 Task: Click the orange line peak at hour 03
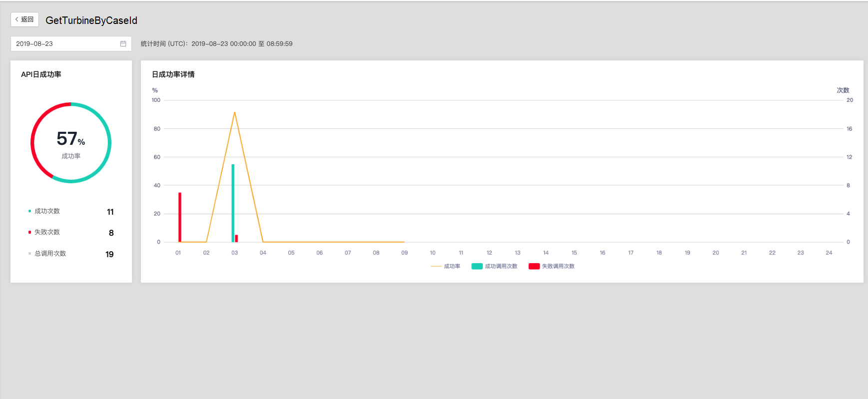tap(234, 112)
